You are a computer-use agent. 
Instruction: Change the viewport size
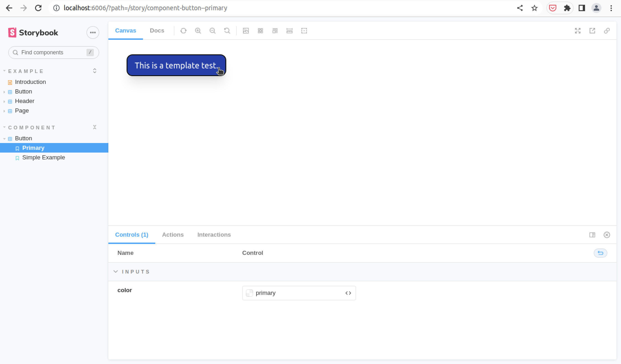tap(275, 31)
